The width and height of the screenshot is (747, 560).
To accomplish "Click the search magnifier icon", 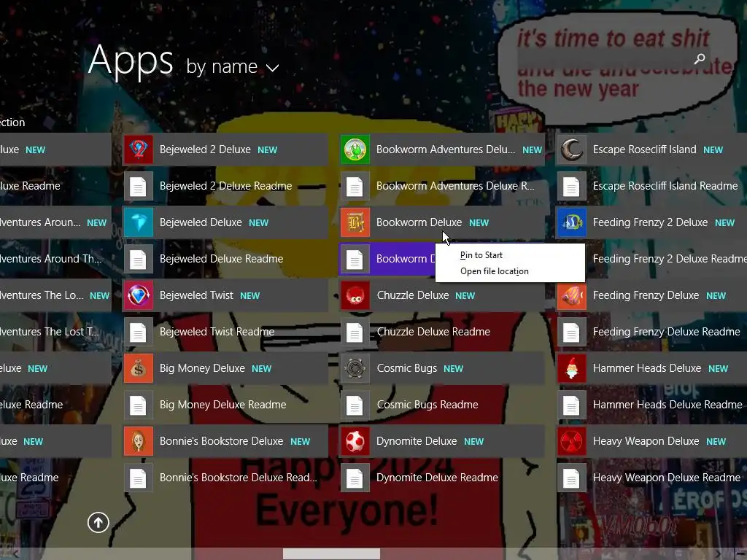I will [700, 58].
